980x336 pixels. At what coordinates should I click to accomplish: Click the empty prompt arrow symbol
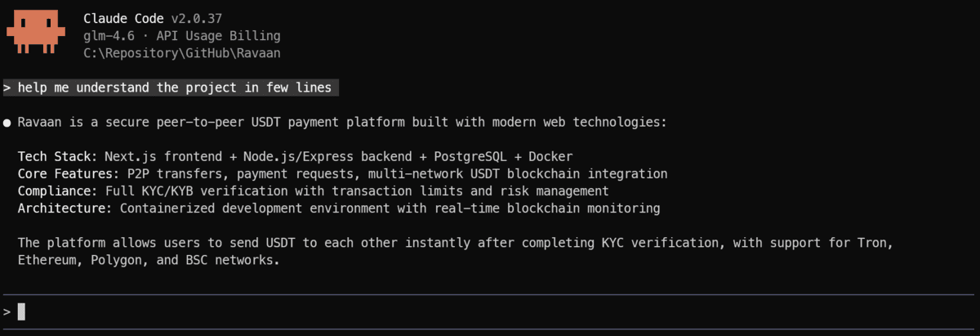tap(7, 311)
